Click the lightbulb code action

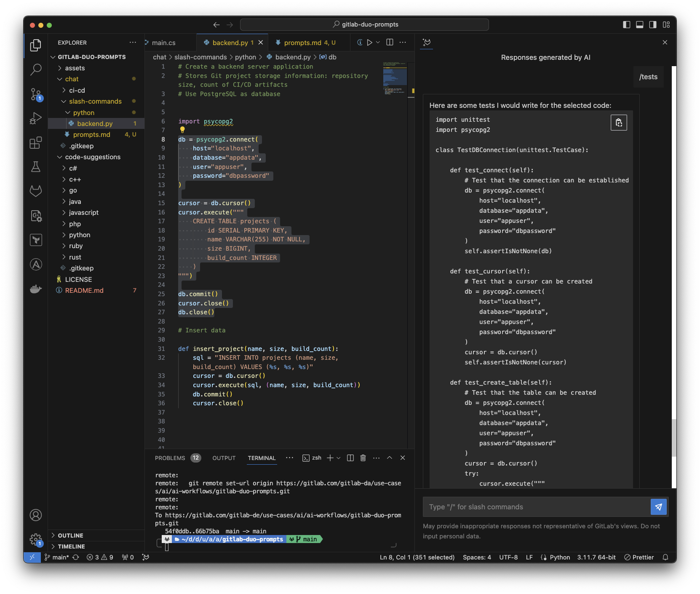182,130
